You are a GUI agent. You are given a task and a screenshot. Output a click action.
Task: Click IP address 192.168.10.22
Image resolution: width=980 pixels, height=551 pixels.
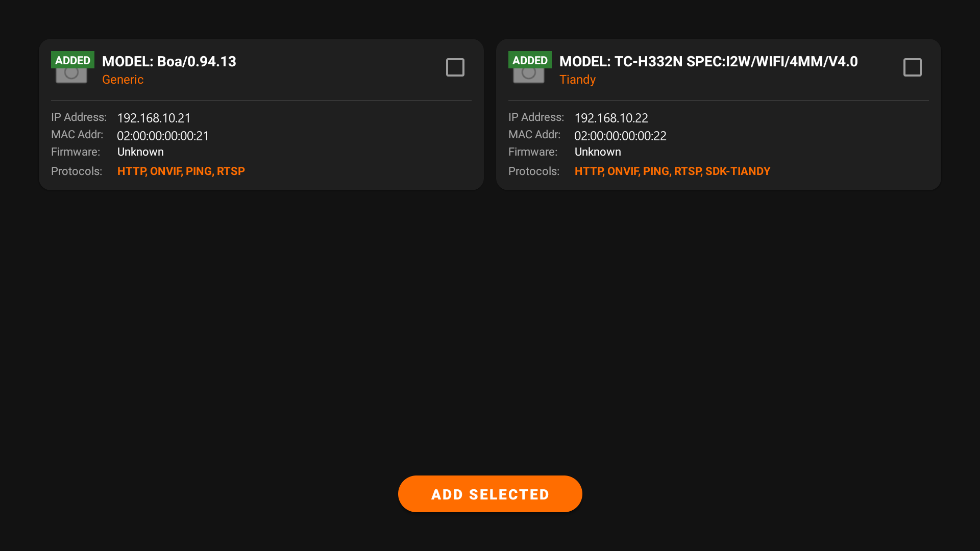tap(611, 118)
